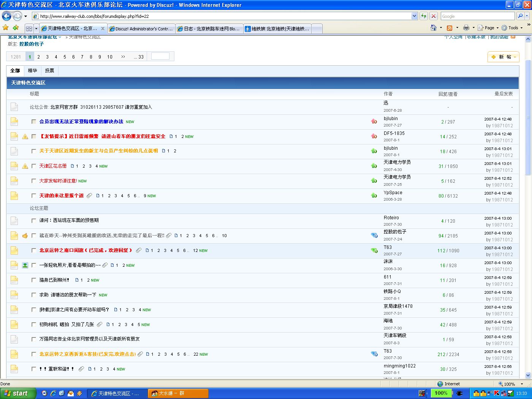Click the browser Forward button

click(x=17, y=16)
